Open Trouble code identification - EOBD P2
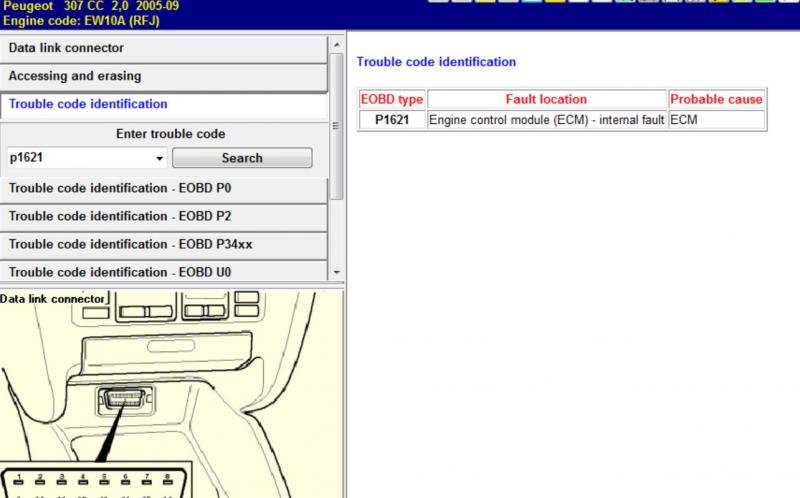Image resolution: width=800 pixels, height=498 pixels. pyautogui.click(x=163, y=216)
